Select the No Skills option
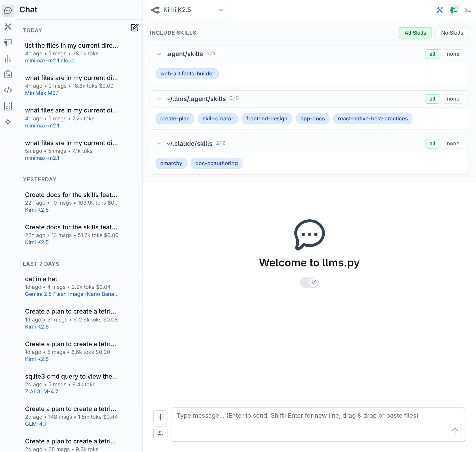This screenshot has width=476, height=452. pos(452,33)
